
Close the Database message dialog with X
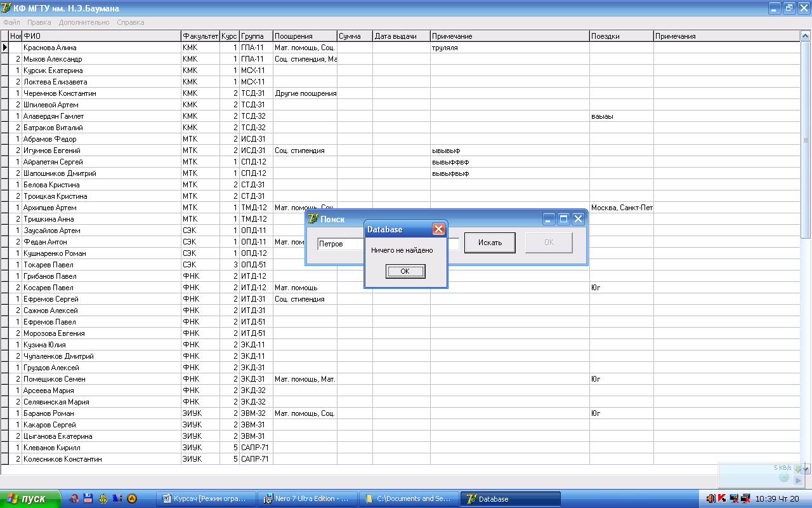point(438,229)
